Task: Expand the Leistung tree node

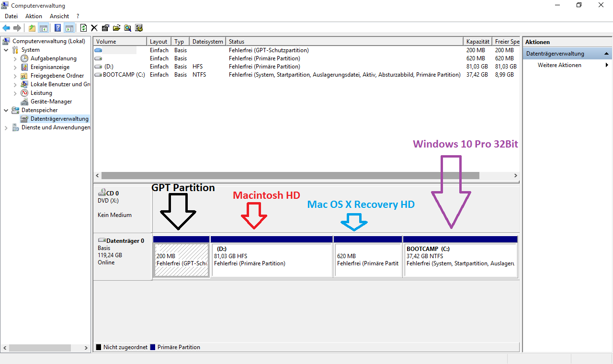Action: 15,93
